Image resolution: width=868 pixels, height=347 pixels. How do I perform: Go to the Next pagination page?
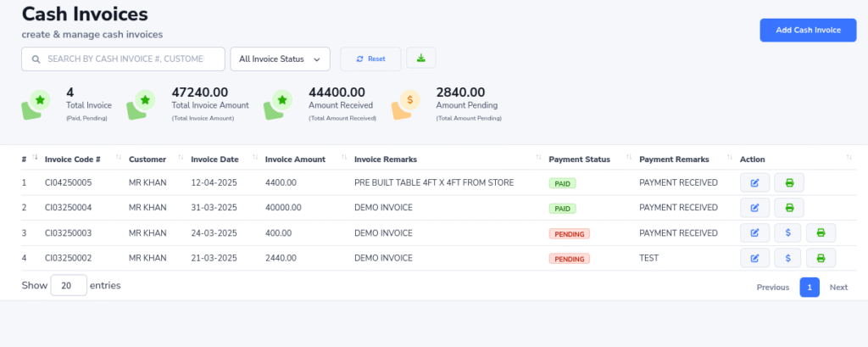838,287
